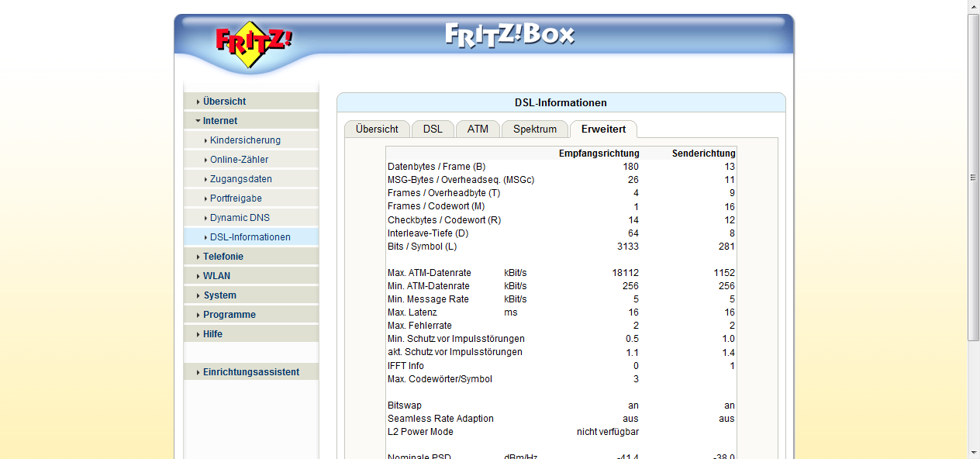Launch the Einrichtungsassistent
980x459 pixels.
click(250, 372)
